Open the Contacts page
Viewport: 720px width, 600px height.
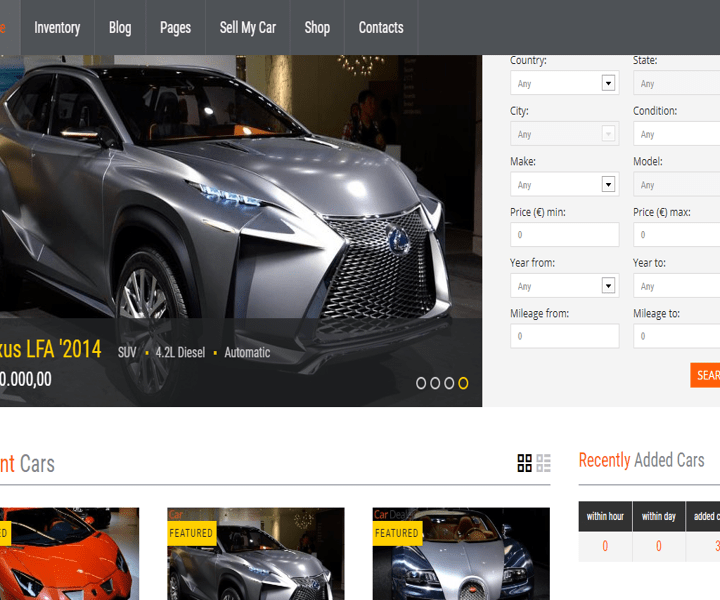pos(381,27)
